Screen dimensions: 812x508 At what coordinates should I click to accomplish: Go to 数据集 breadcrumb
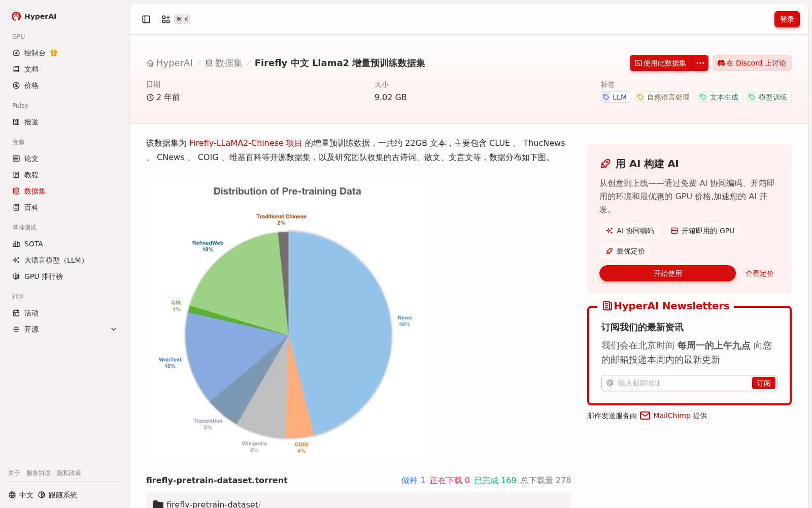click(x=224, y=63)
